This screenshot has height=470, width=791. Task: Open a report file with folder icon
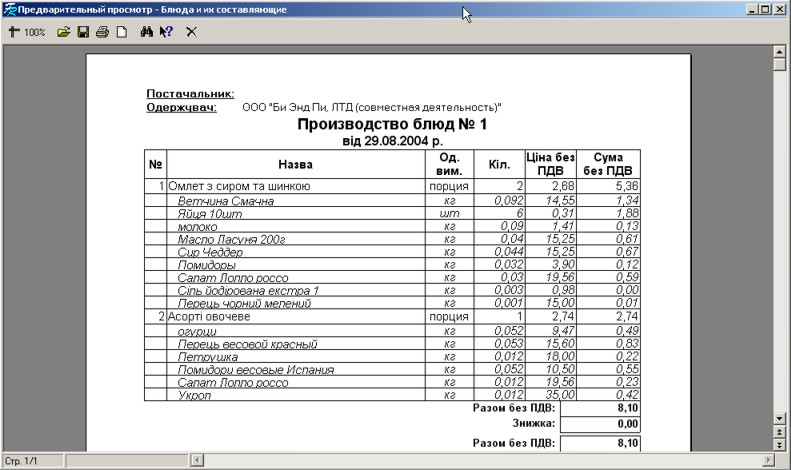point(63,32)
